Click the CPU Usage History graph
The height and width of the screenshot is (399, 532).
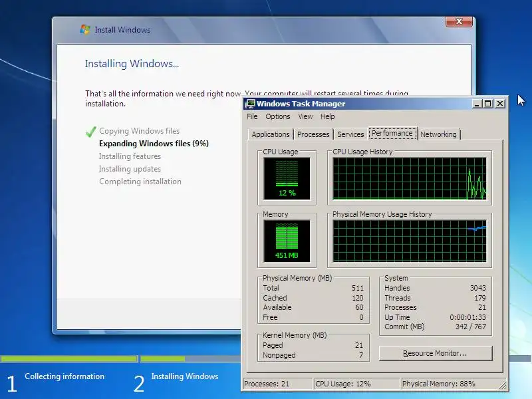(410, 178)
